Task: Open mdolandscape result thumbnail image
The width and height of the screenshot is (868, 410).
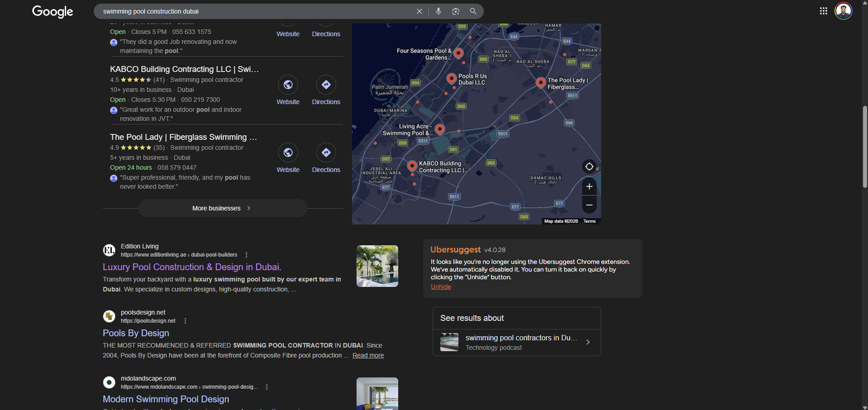Action: 377,394
